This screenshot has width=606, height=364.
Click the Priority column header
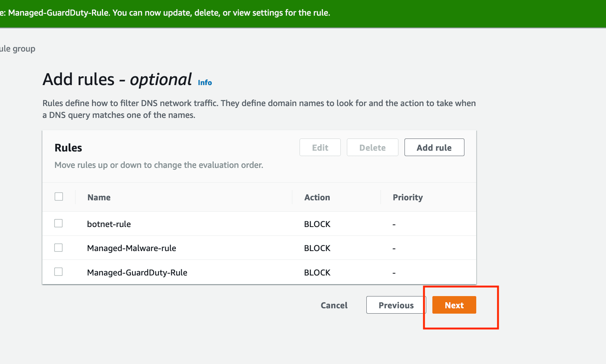[x=408, y=197]
